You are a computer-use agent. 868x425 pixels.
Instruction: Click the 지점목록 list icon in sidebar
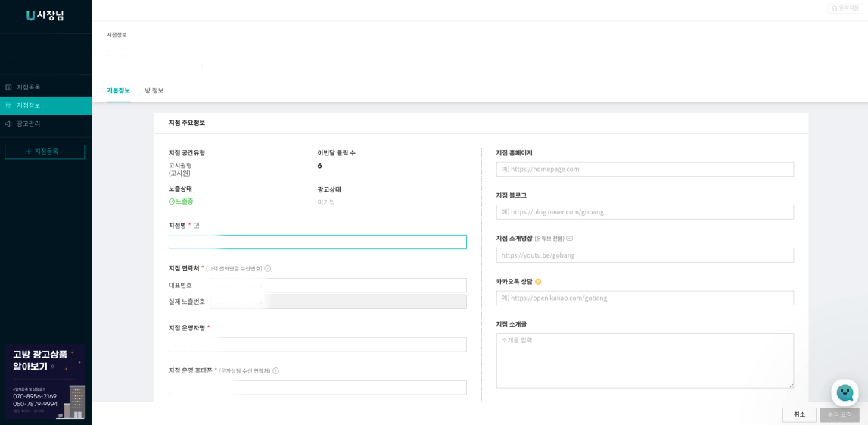click(9, 87)
